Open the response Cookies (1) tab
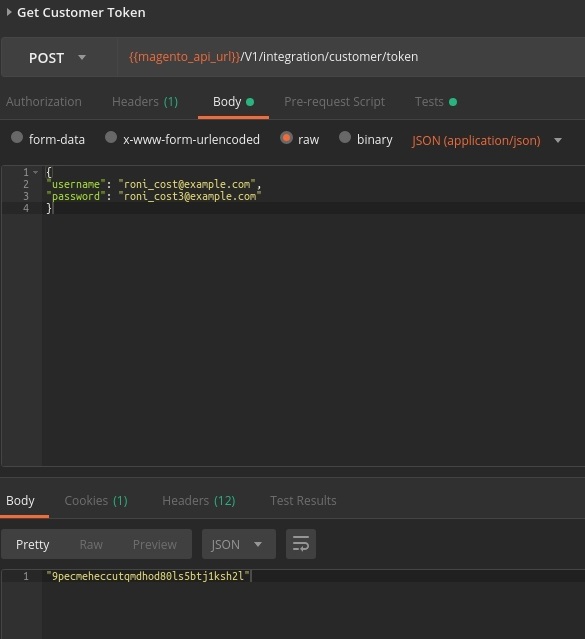 click(x=96, y=500)
